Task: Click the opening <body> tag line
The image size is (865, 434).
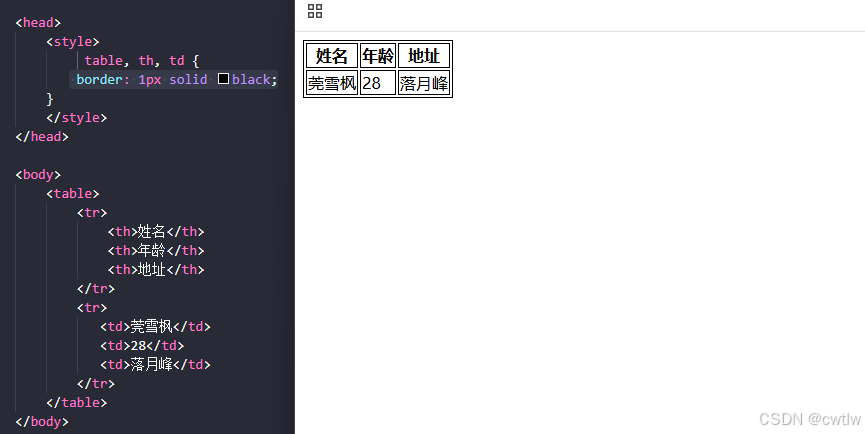Action: coord(38,174)
